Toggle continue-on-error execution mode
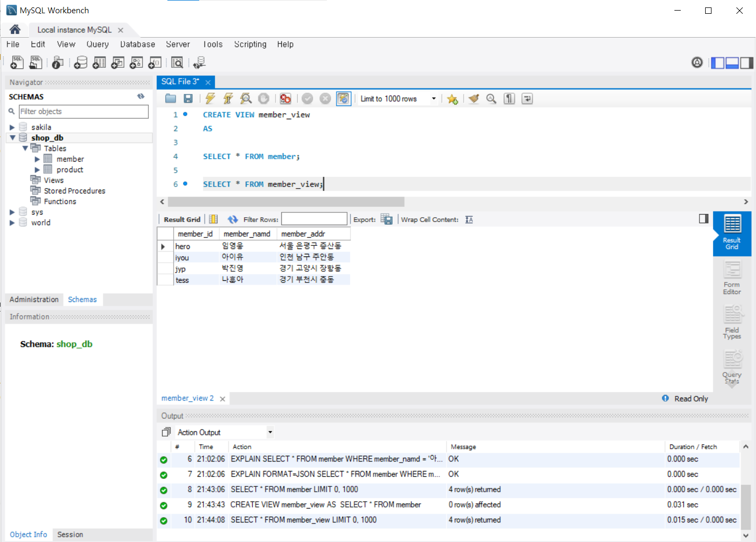This screenshot has height=542, width=756. coord(286,99)
